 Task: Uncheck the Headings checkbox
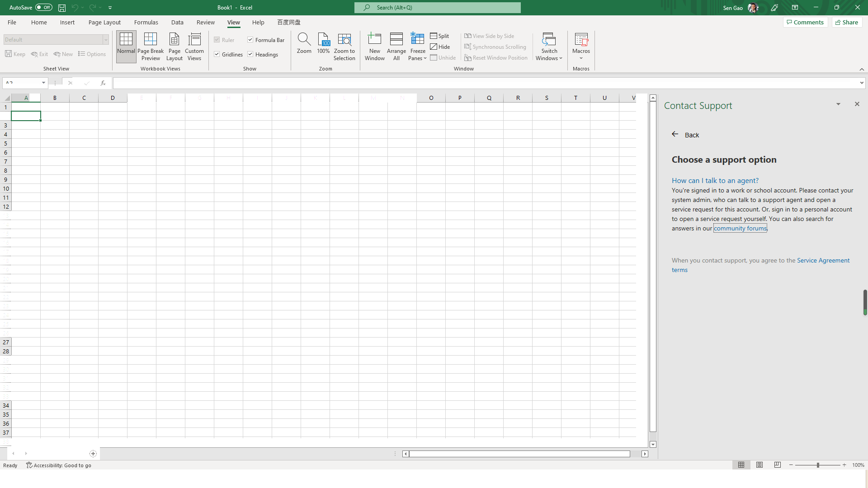(250, 54)
